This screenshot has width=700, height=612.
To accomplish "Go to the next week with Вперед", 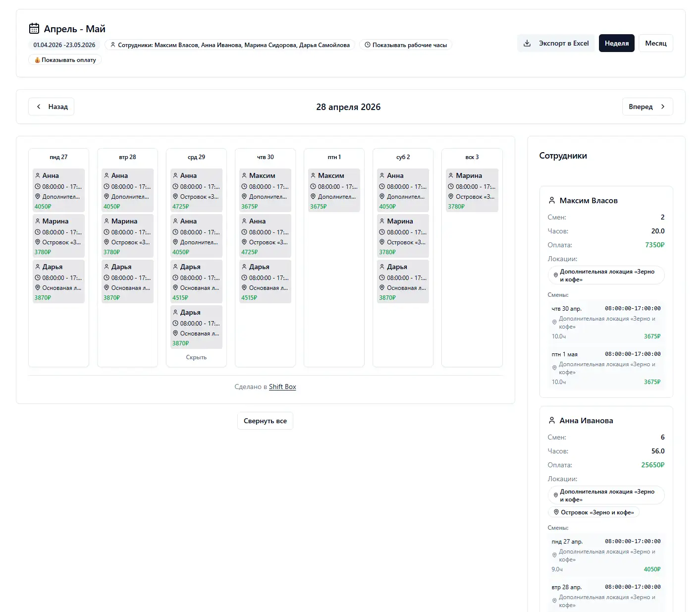I will (x=647, y=107).
